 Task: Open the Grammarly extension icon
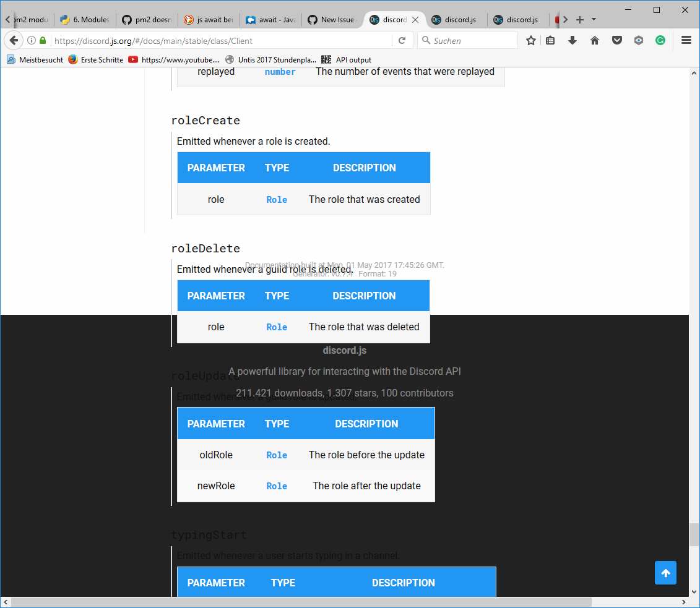tap(660, 40)
